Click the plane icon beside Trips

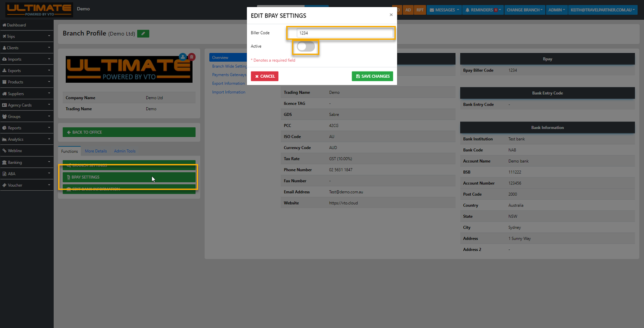click(4, 37)
